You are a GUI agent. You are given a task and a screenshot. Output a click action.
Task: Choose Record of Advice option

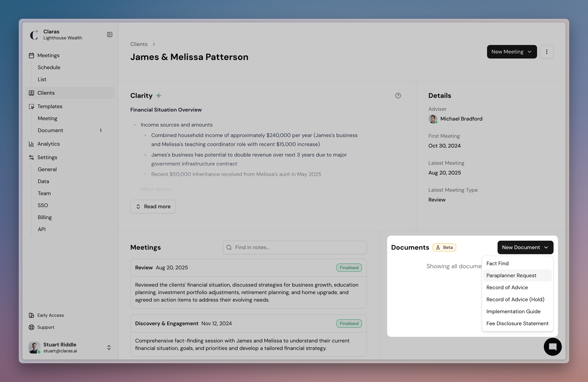517,288
